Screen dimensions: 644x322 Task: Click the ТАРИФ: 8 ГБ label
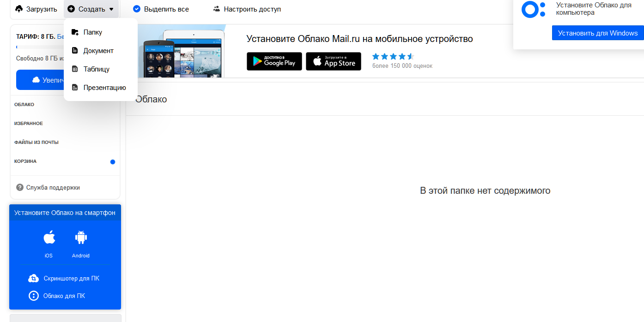pyautogui.click(x=36, y=36)
